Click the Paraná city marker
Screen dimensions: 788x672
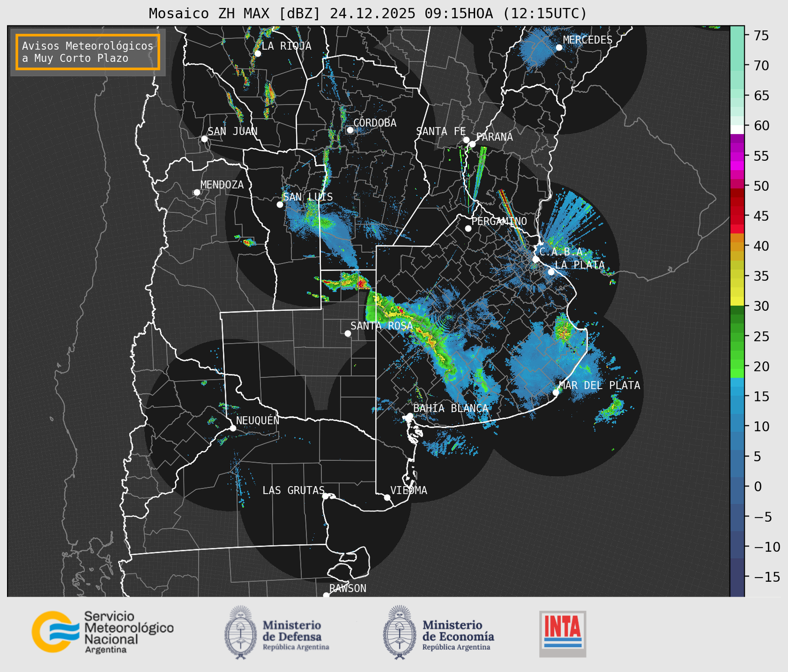472,144
